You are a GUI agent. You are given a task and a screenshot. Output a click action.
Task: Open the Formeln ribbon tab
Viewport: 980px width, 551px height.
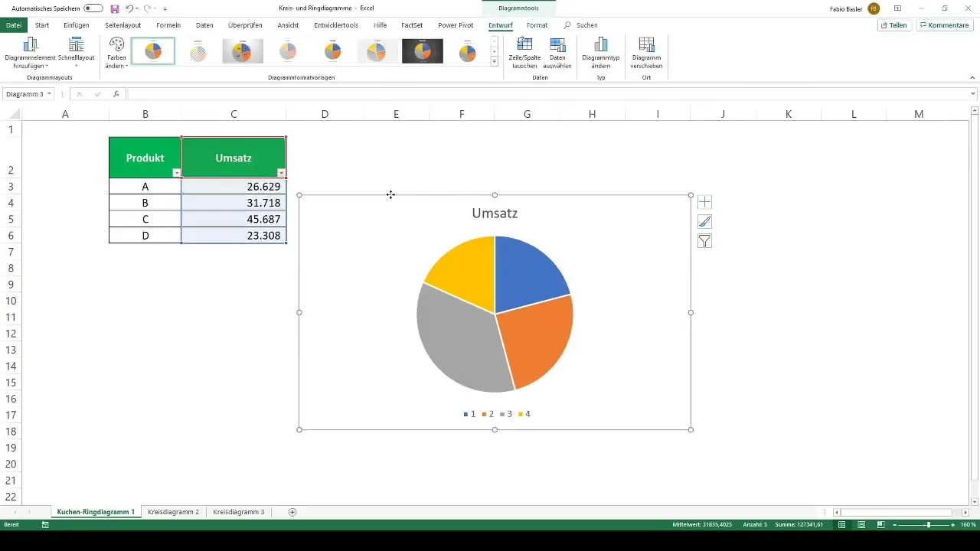(x=168, y=25)
